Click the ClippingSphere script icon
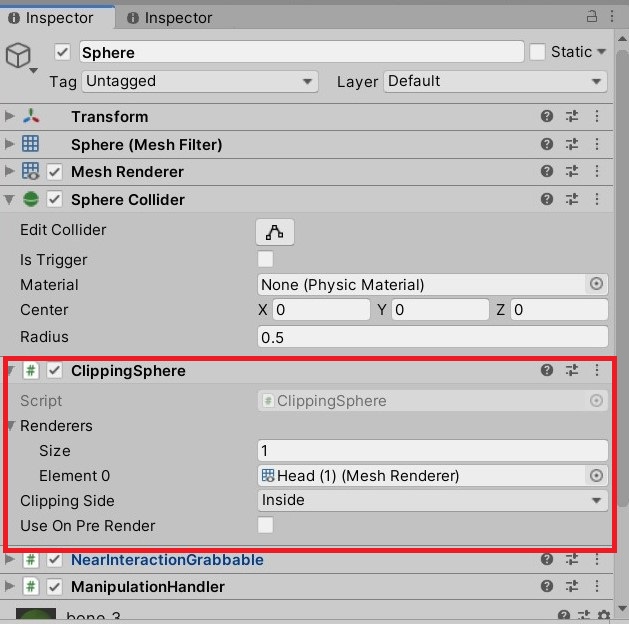The height and width of the screenshot is (624, 629). 31,370
